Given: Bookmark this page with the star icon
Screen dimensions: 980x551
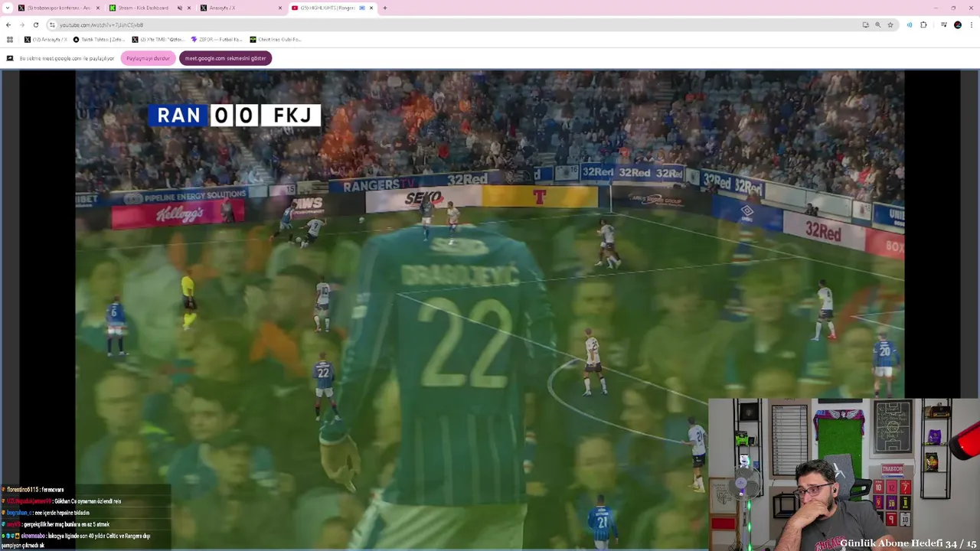Looking at the screenshot, I should coord(890,24).
